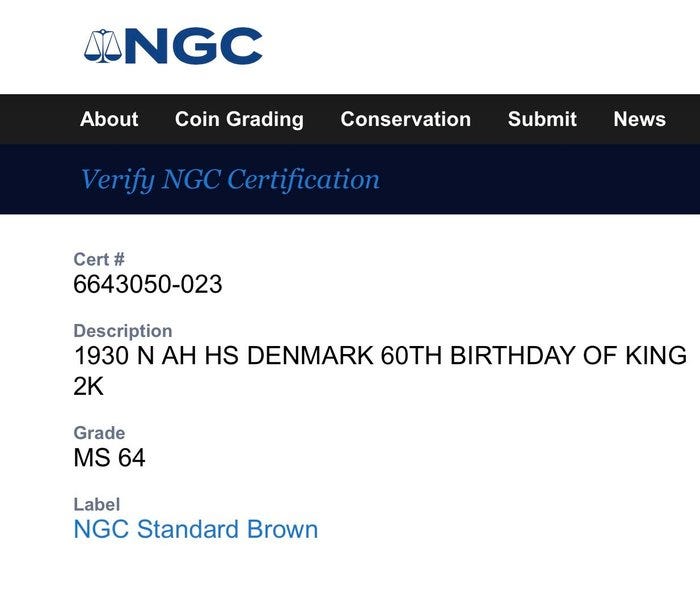The height and width of the screenshot is (590, 700).
Task: Click the Cert # field label
Action: (x=99, y=260)
